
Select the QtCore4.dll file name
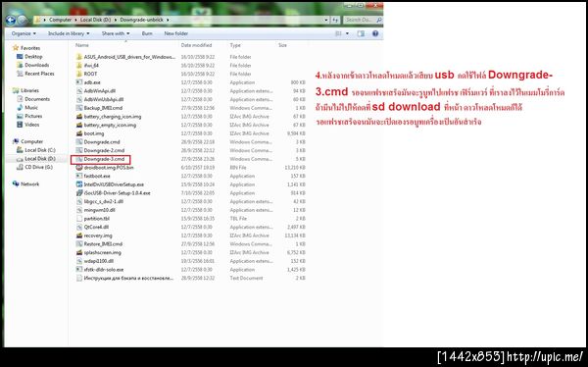96,227
